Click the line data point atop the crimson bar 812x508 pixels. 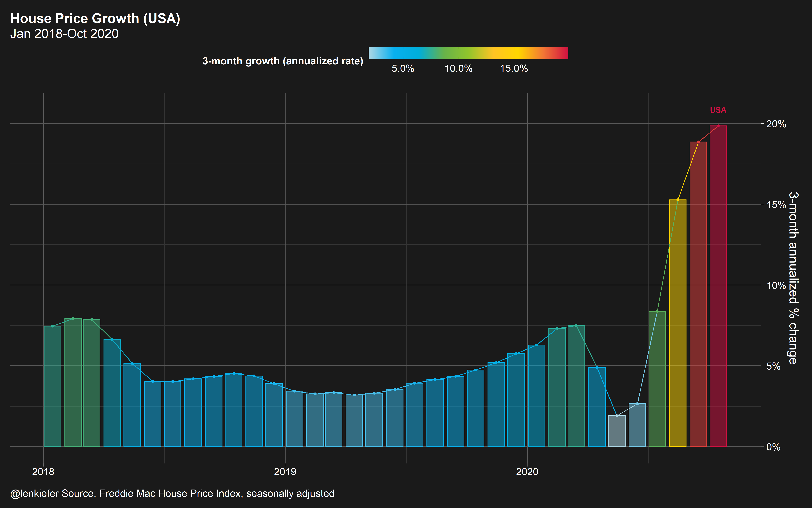tap(718, 126)
